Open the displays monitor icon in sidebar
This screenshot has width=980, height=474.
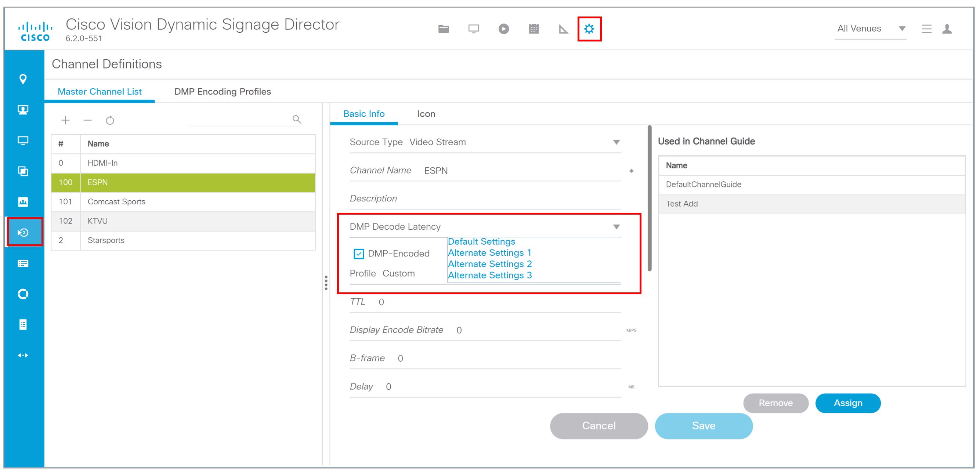(23, 141)
